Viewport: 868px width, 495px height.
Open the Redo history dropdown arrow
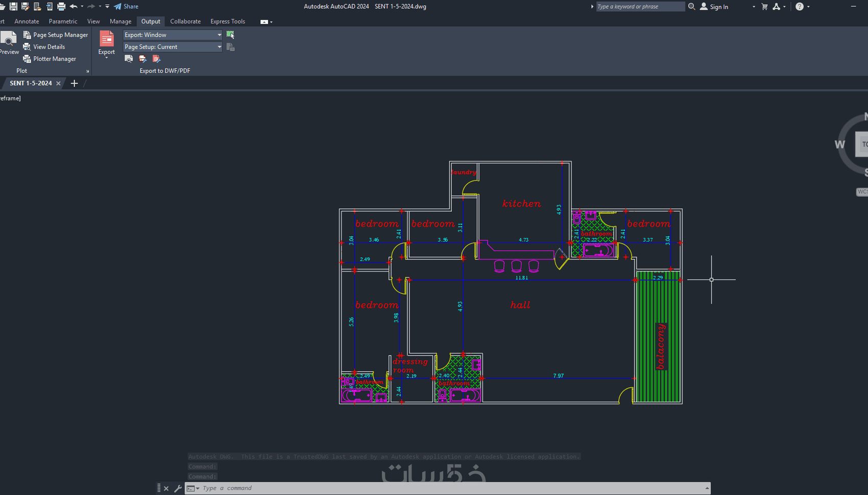click(100, 7)
